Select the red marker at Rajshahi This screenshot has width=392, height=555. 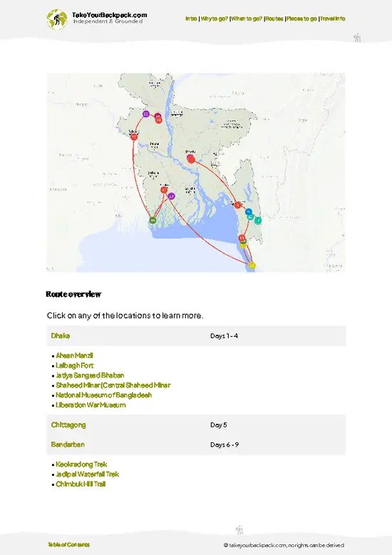[134, 137]
